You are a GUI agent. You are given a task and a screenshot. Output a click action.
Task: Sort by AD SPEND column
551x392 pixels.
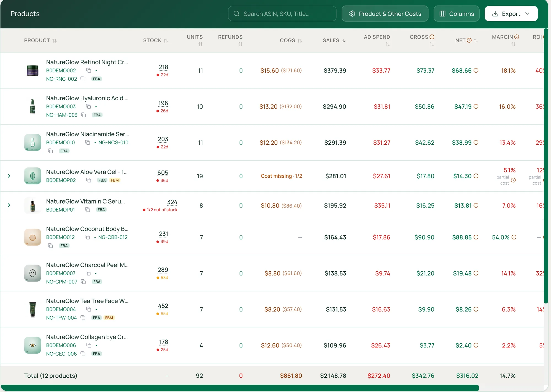click(388, 44)
